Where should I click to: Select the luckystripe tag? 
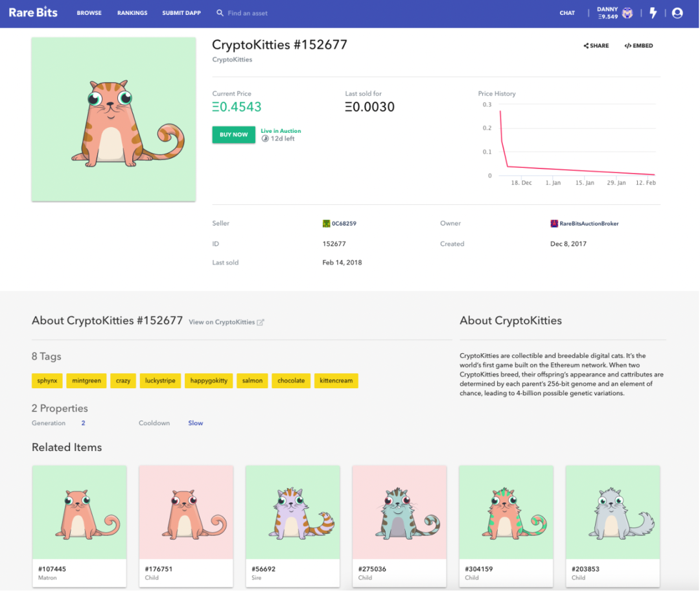(x=160, y=380)
